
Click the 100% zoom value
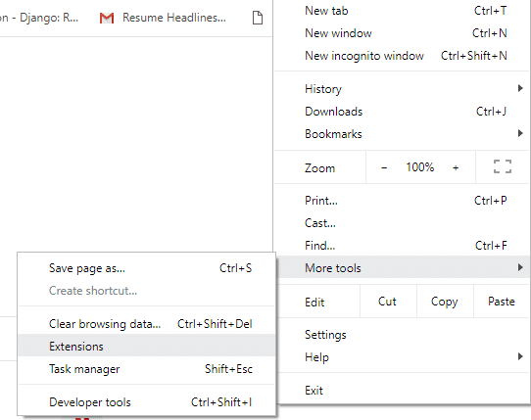pyautogui.click(x=420, y=167)
